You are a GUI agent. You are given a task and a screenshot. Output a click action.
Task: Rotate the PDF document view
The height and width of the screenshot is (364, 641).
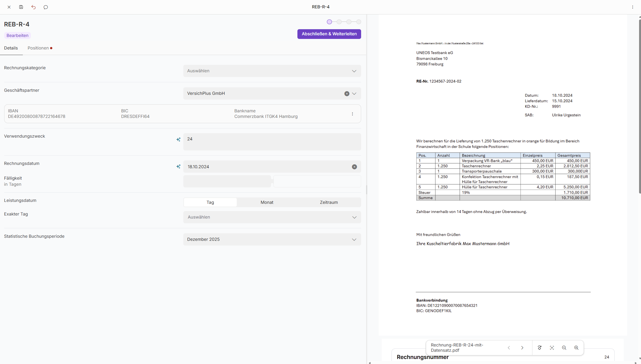click(539, 348)
